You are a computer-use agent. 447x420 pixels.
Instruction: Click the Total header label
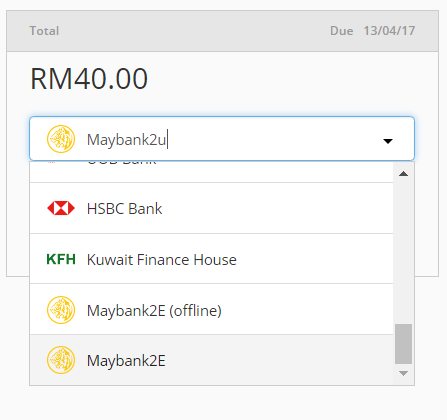pos(44,31)
